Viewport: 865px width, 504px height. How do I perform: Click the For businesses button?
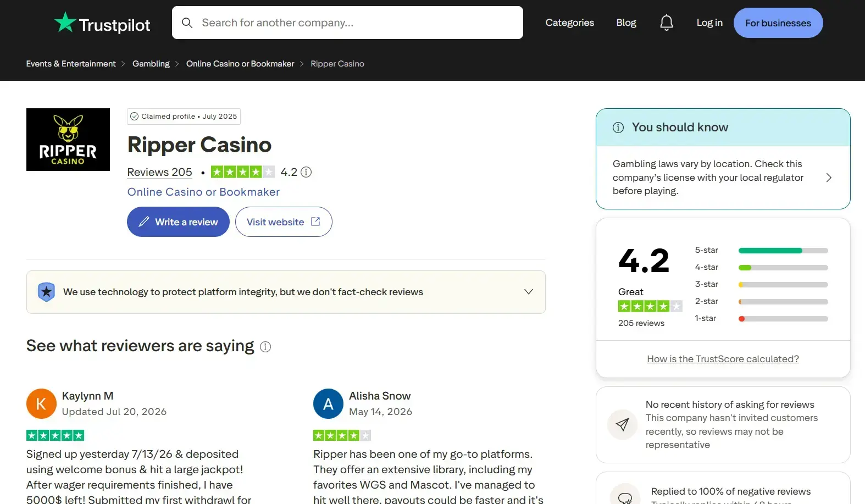778,23
